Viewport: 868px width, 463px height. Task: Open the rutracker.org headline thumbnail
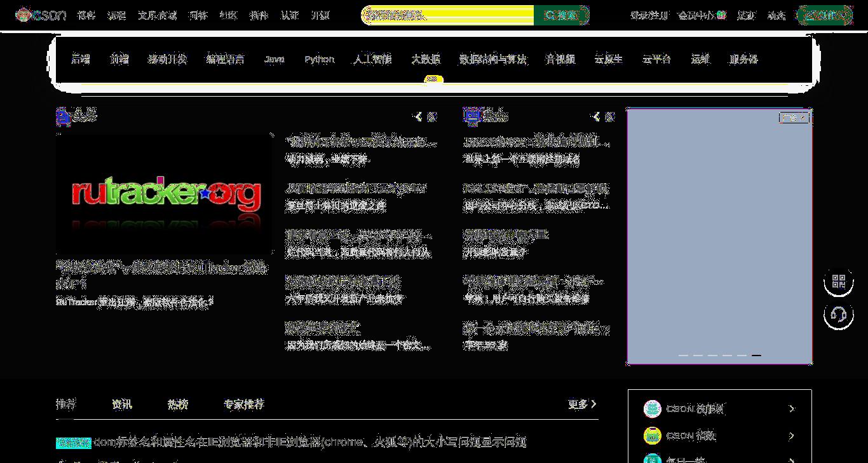164,194
